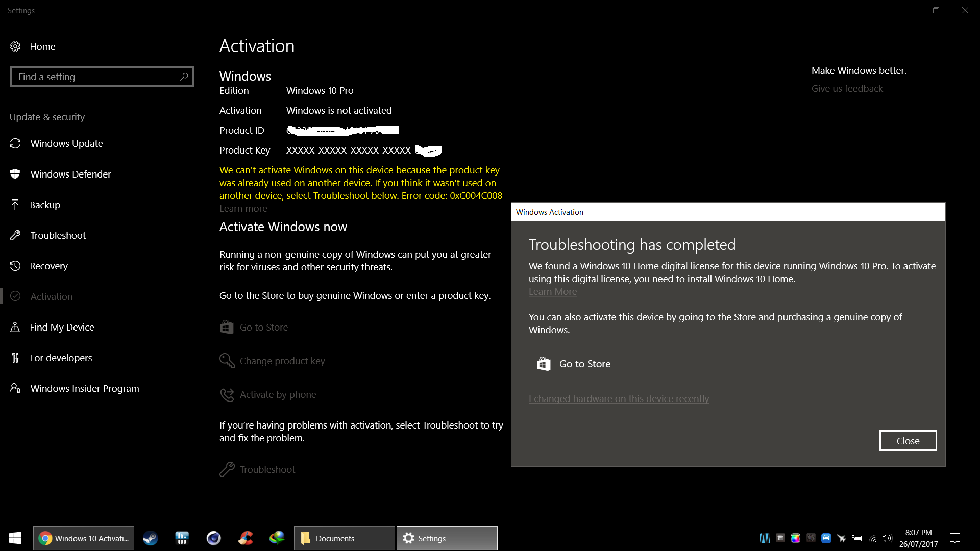Open the Windows Start menu
The height and width of the screenshot is (551, 980).
[15, 538]
